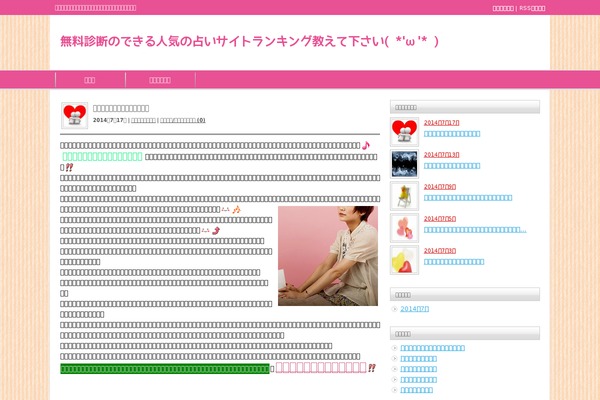Open the category link right after the 2014/7/17 date
Screen dimensions: 600x400
point(143,120)
